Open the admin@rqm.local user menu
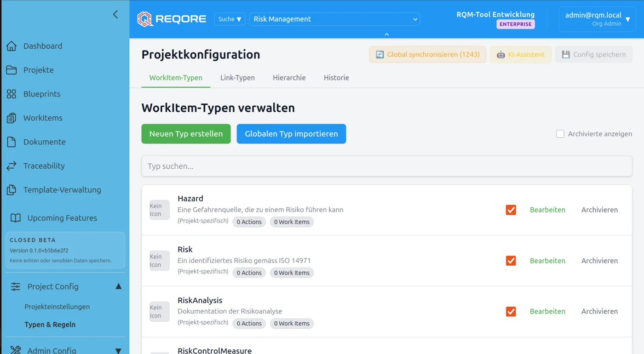Viewport: 644px width, 354px height. pos(598,19)
